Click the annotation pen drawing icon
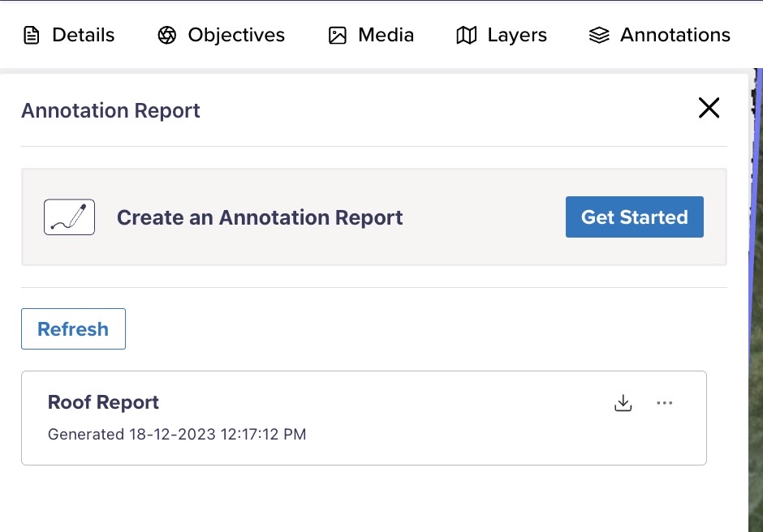This screenshot has width=763, height=532. pos(69,217)
